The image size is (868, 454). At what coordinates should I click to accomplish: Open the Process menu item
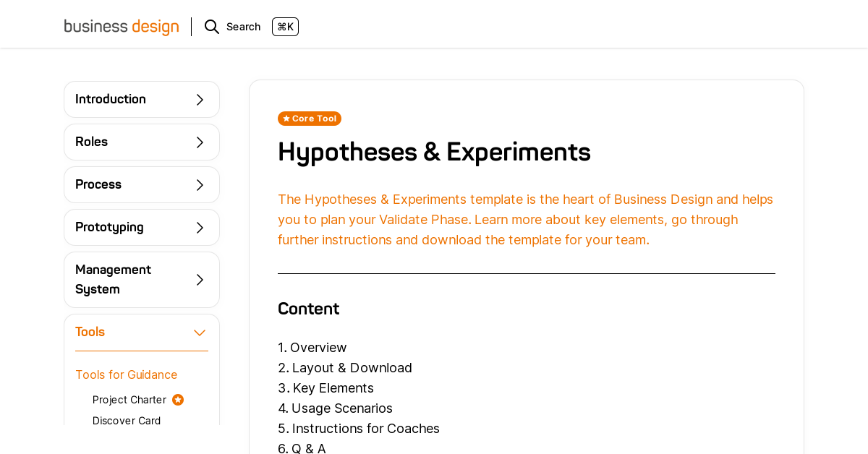tap(142, 185)
